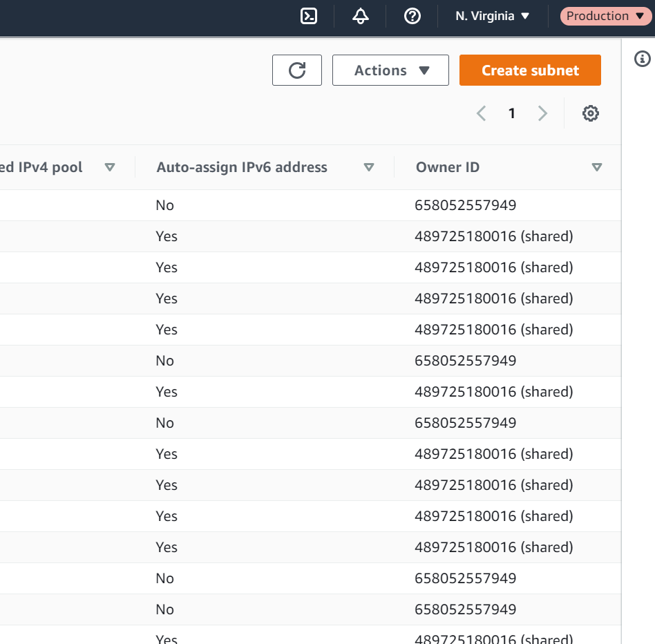The width and height of the screenshot is (655, 644).
Task: Open the N. Virginia region selector
Action: (x=493, y=17)
